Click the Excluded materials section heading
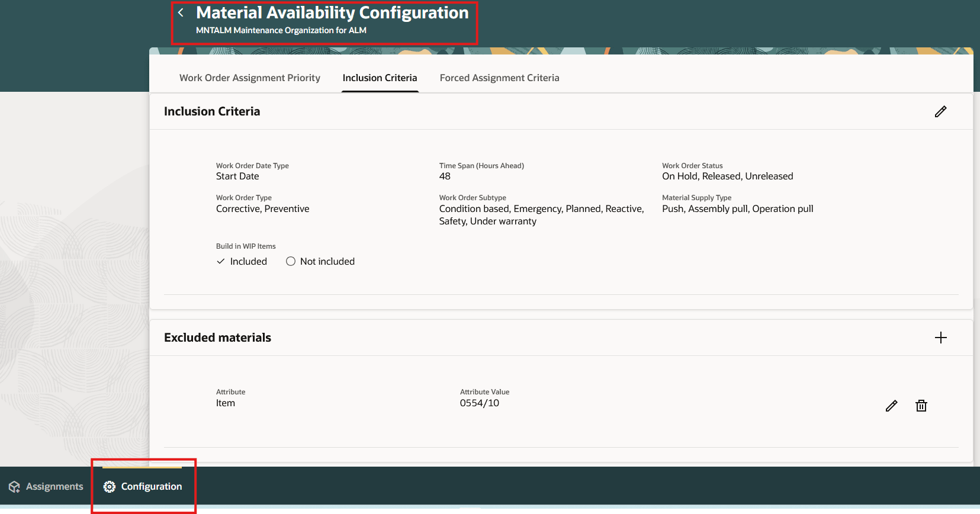The height and width of the screenshot is (514, 980). (x=217, y=338)
